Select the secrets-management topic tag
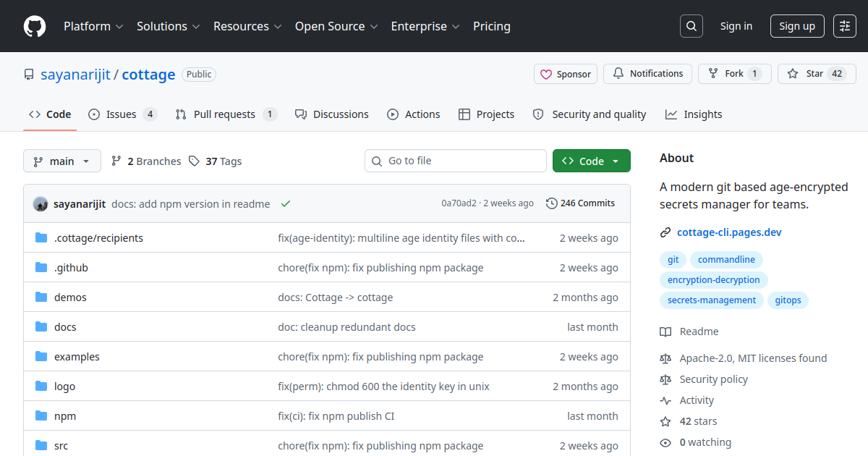The width and height of the screenshot is (868, 456). click(x=711, y=300)
